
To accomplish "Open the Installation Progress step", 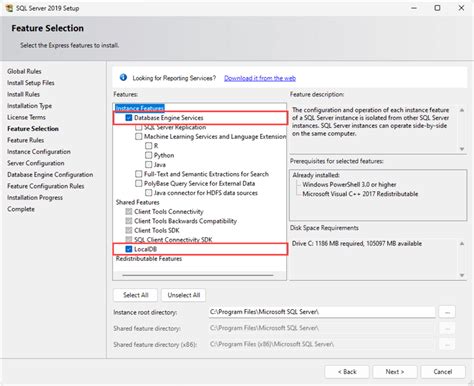I will point(35,197).
